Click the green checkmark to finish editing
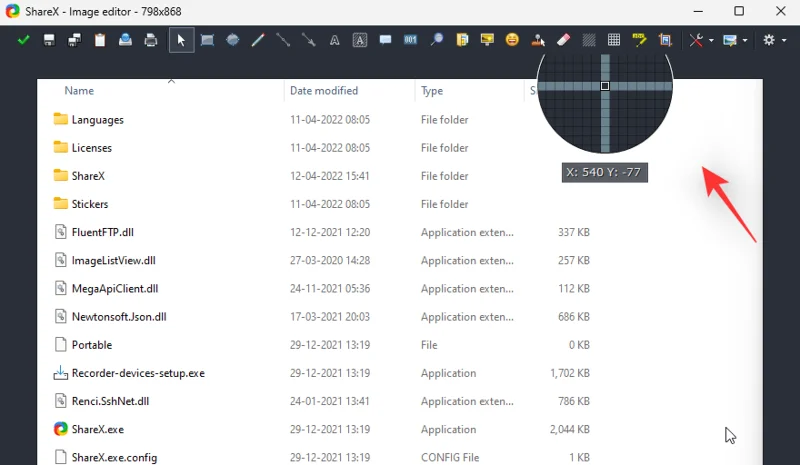The width and height of the screenshot is (800, 465). pyautogui.click(x=23, y=40)
